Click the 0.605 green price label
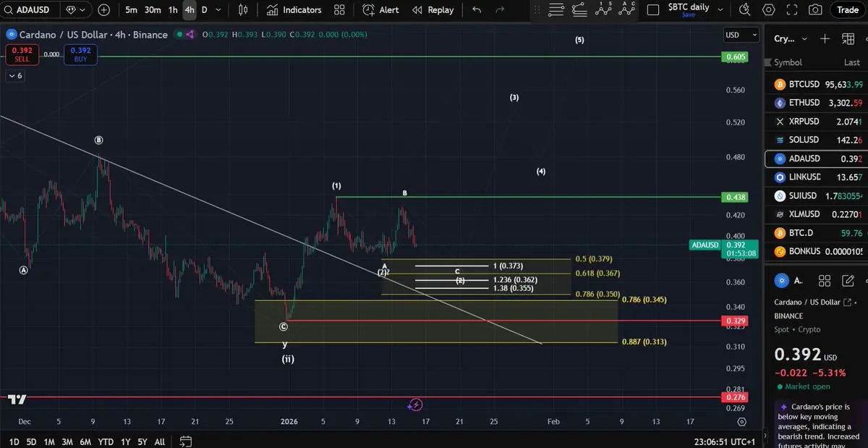 pyautogui.click(x=734, y=57)
